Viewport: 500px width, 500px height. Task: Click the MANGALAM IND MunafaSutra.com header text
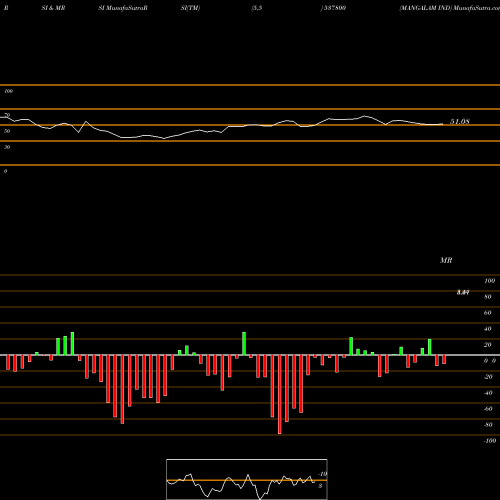tap(449, 8)
